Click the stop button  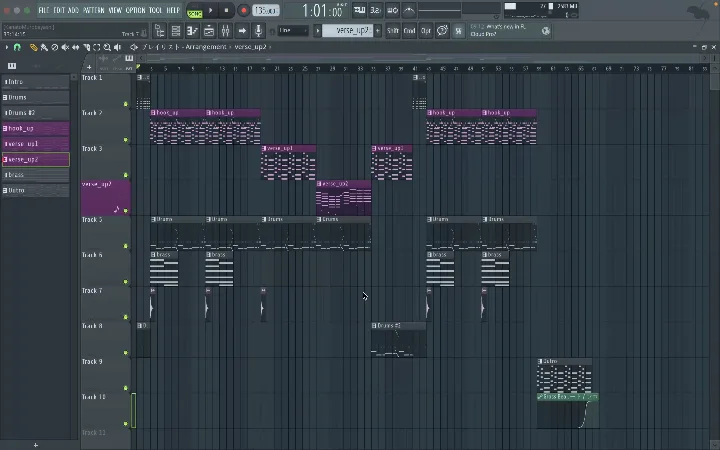point(226,10)
